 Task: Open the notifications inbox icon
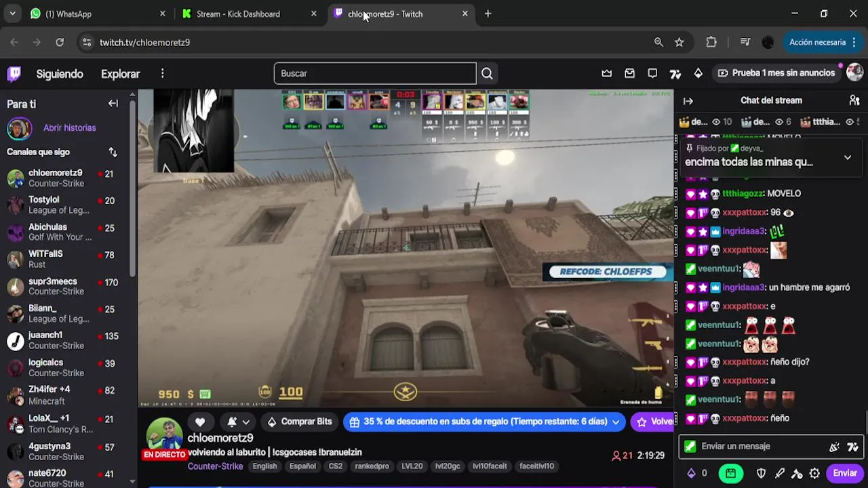[629, 73]
